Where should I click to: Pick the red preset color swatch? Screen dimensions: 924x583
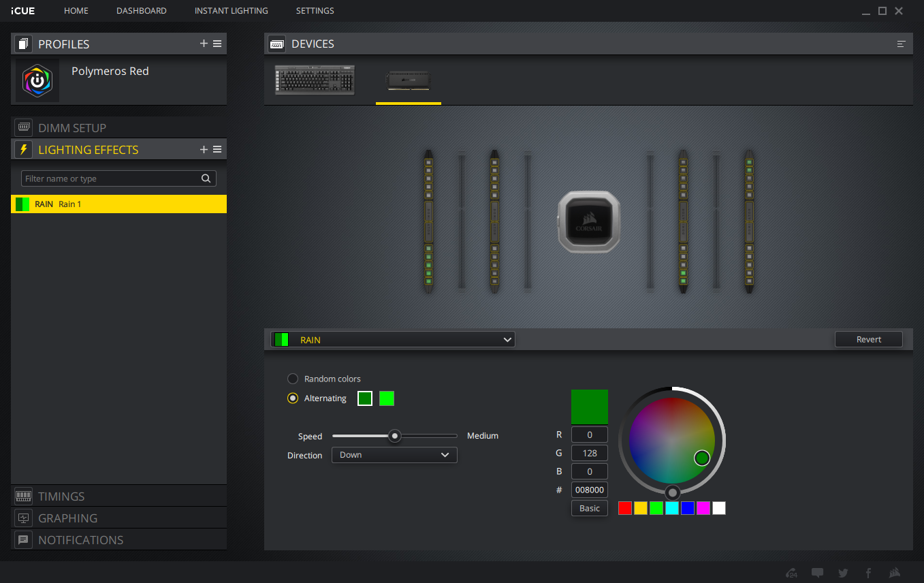coord(624,508)
